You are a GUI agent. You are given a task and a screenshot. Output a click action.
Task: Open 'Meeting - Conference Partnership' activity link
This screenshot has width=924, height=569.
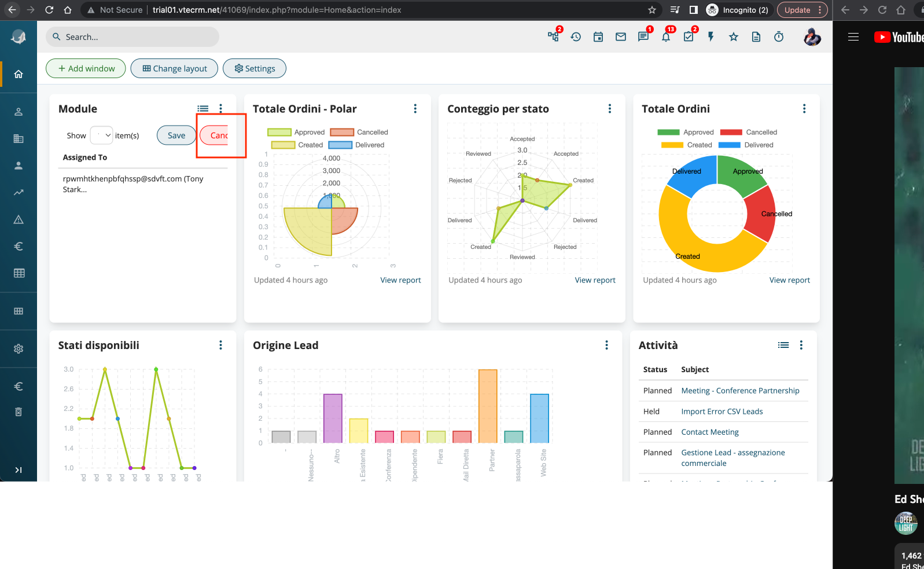pos(740,391)
